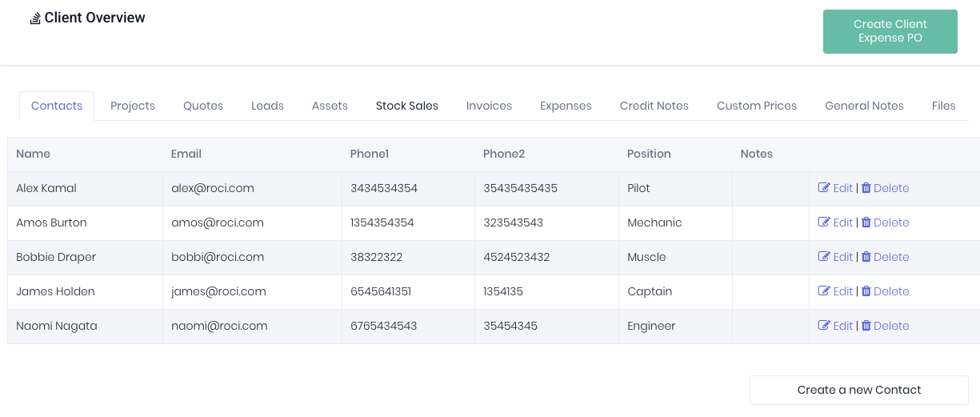Click Delete link for James Holden
This screenshot has width=980, height=417.
tap(891, 291)
